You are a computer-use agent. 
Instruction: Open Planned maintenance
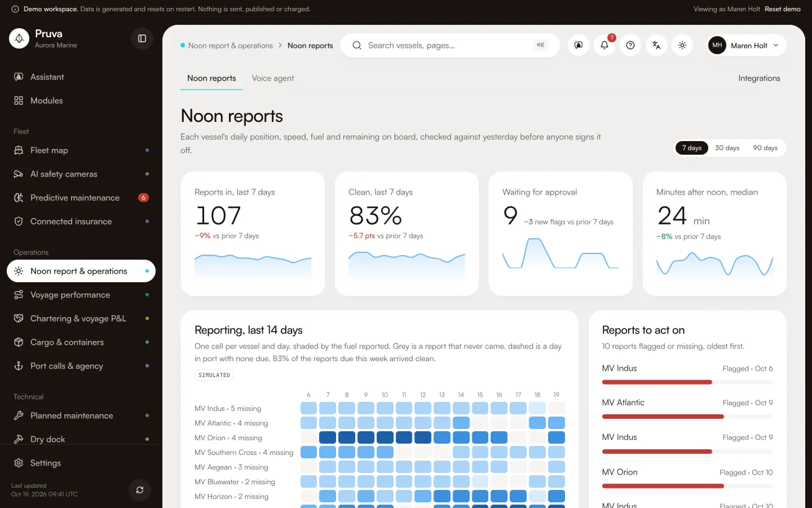81,415
